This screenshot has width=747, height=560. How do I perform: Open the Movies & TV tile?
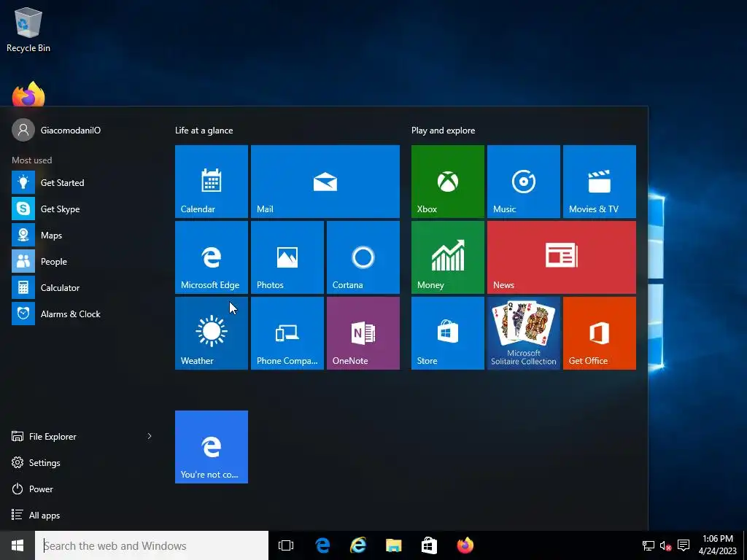[x=600, y=182]
